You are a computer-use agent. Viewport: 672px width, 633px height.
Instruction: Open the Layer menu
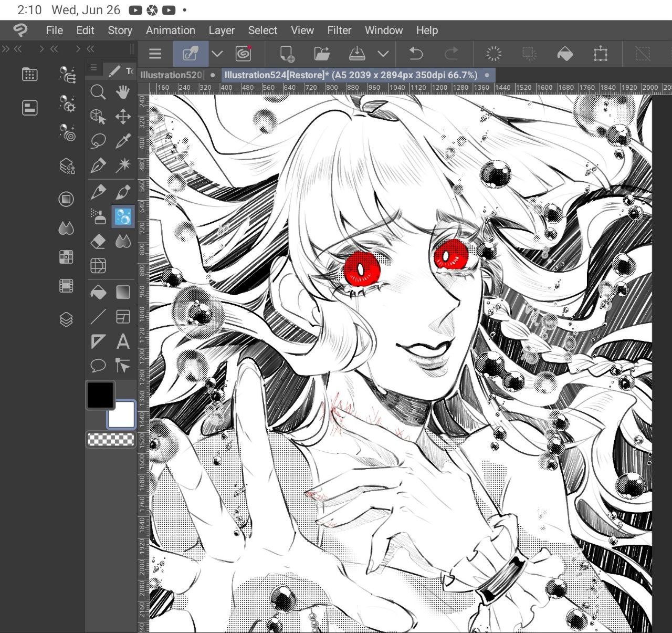pos(222,30)
